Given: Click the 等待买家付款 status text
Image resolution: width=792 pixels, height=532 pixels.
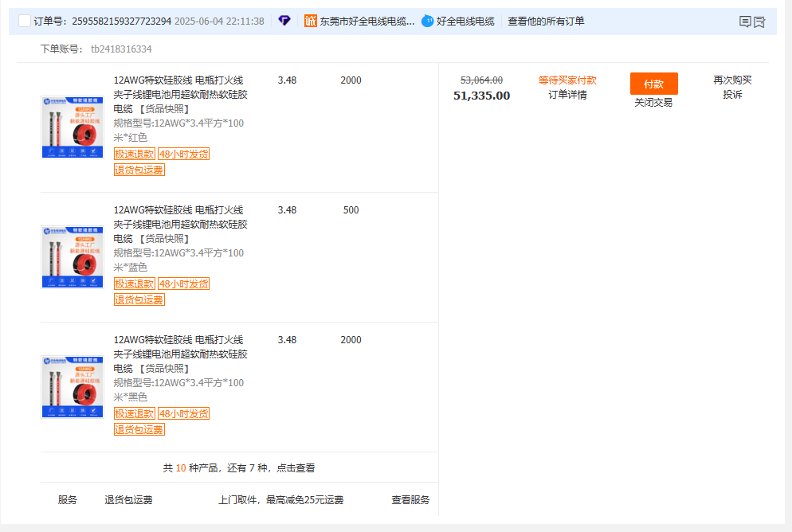Looking at the screenshot, I should (567, 80).
